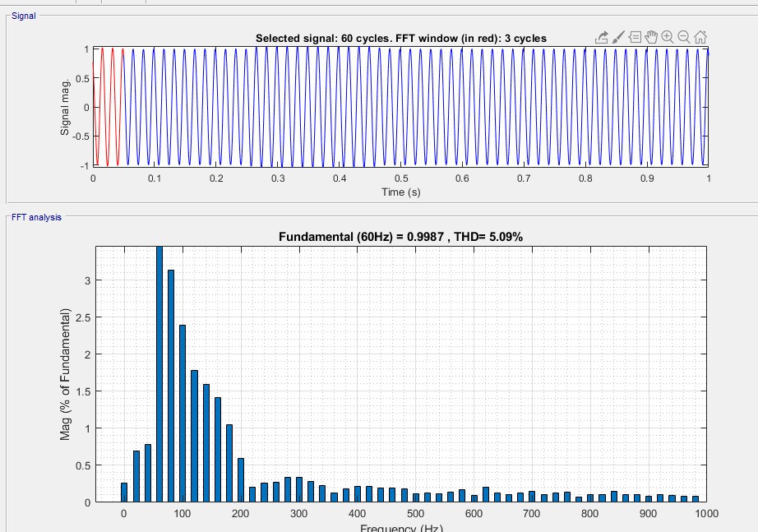The width and height of the screenshot is (758, 532).
Task: Click the '3' tick on FFT magnitude axis
Action: click(x=87, y=280)
